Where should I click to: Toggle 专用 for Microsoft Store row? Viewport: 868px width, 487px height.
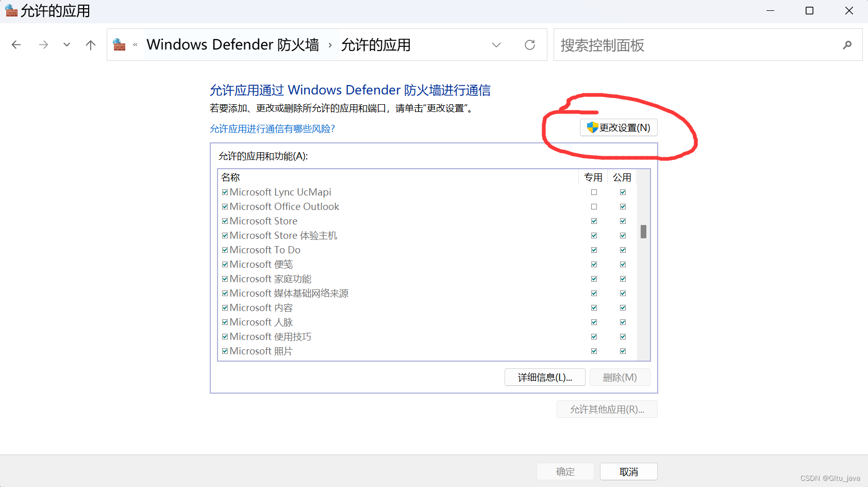tap(594, 221)
